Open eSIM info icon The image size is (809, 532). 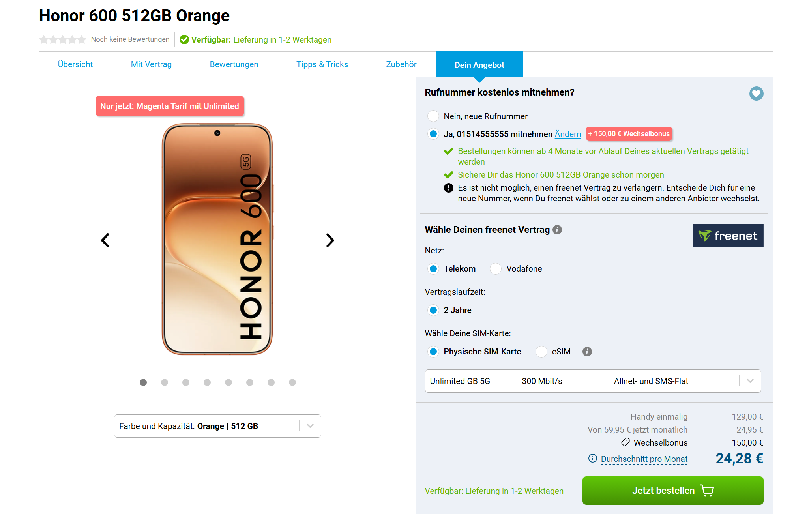(x=587, y=352)
